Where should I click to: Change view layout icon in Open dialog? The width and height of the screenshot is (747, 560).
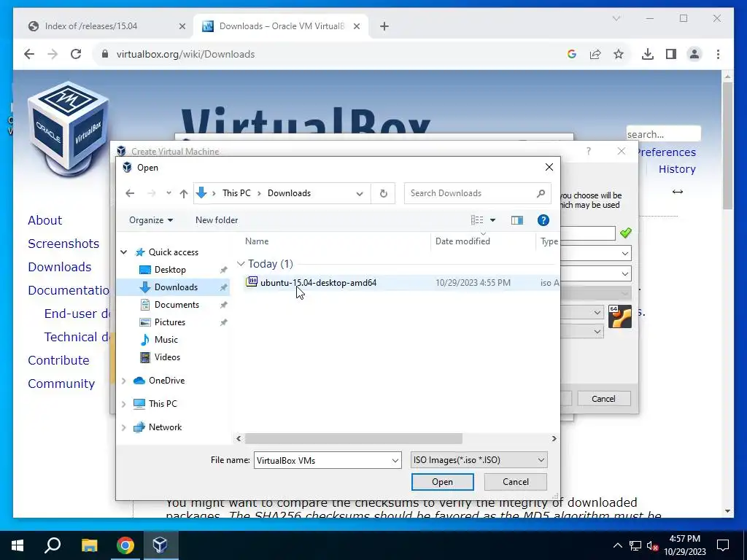pyautogui.click(x=477, y=220)
